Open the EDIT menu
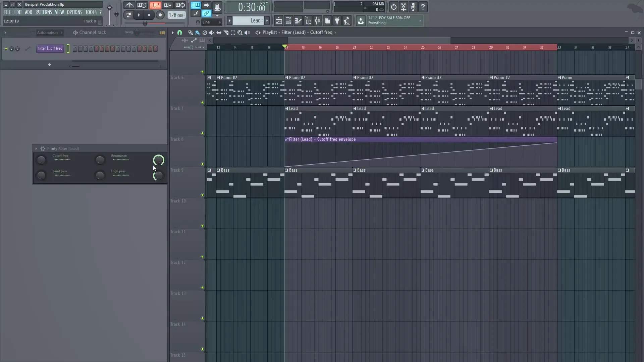 click(18, 12)
